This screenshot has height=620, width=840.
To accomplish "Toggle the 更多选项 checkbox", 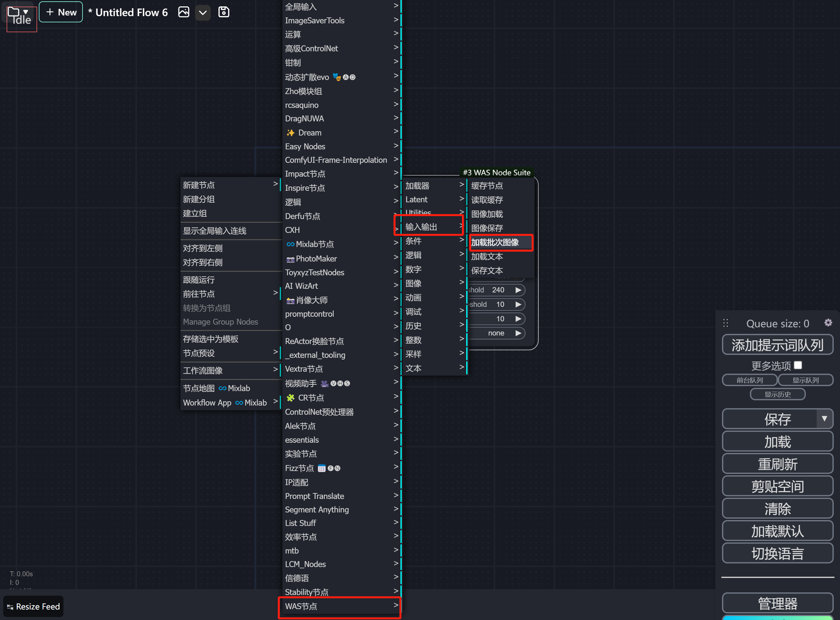I will tap(798, 365).
